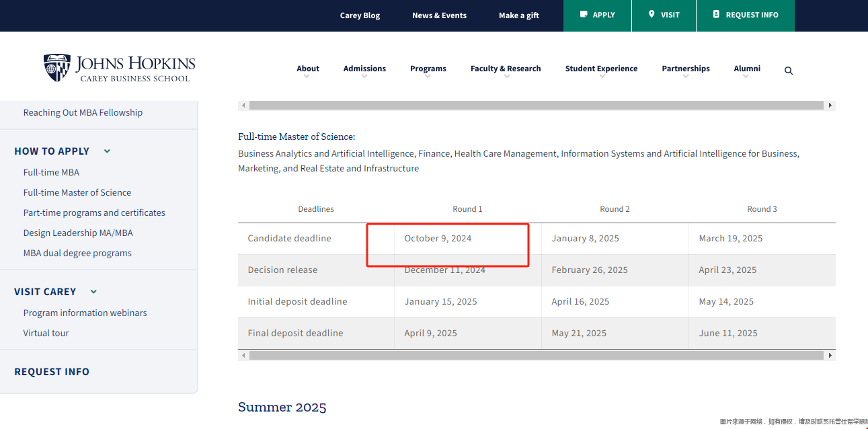Open Full-time Master of Science sidebar link

point(77,193)
